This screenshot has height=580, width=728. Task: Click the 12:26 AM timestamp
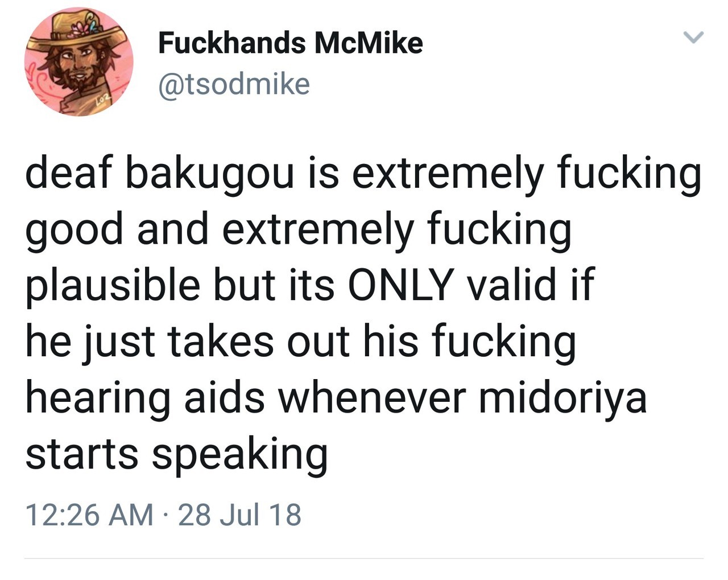pyautogui.click(x=89, y=515)
